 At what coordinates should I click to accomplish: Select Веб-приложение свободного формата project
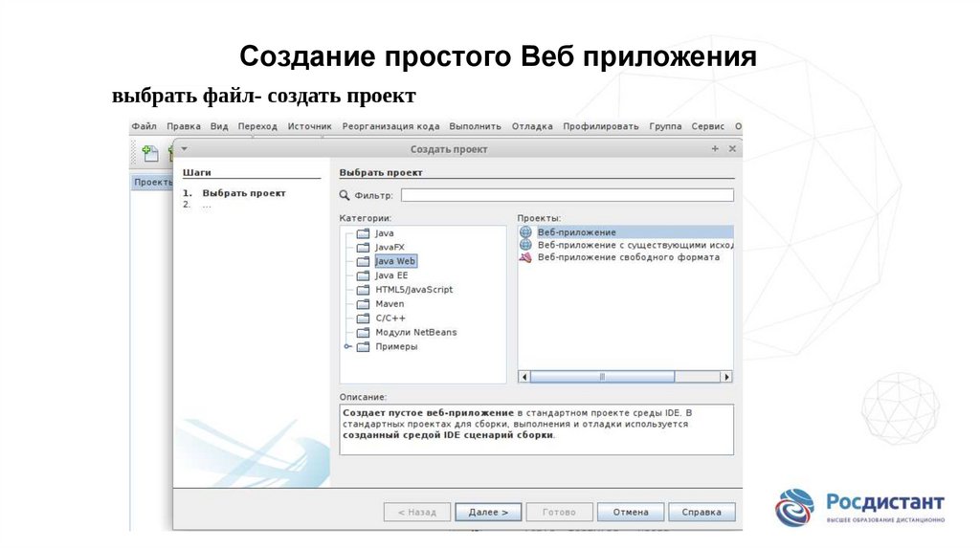628,257
